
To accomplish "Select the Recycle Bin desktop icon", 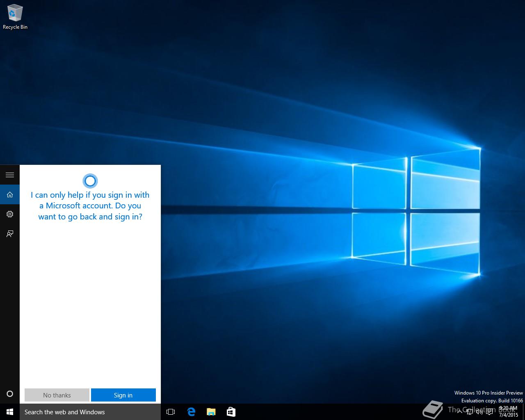I will (x=15, y=17).
